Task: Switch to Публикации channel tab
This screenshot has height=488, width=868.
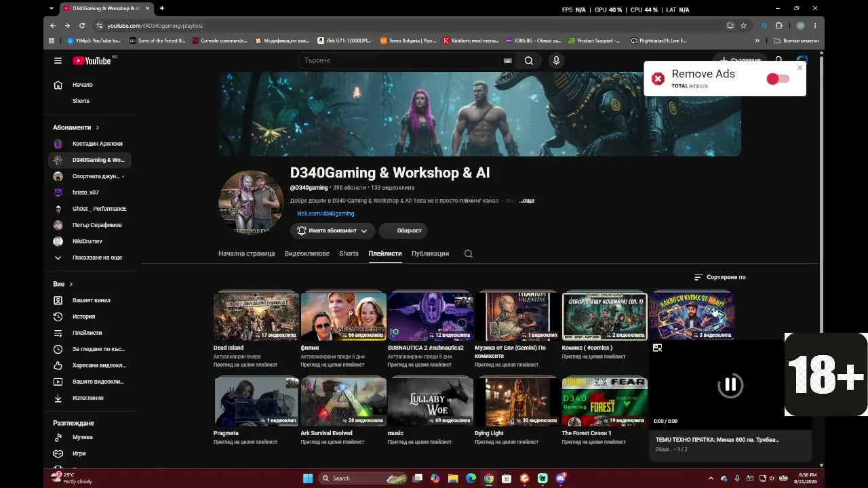Action: click(430, 253)
